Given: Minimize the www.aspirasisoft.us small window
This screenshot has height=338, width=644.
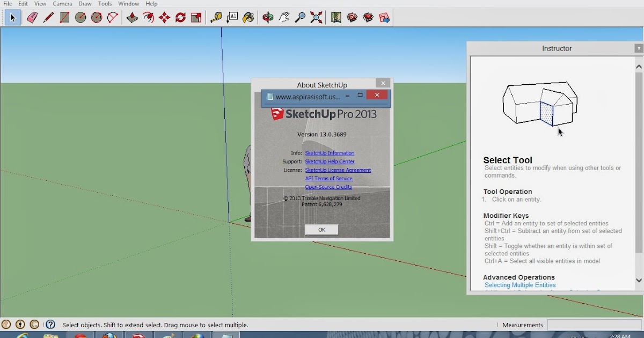Looking at the screenshot, I should pos(347,96).
